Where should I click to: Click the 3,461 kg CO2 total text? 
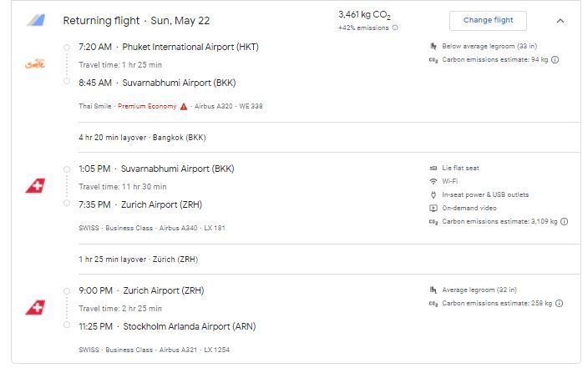click(364, 15)
